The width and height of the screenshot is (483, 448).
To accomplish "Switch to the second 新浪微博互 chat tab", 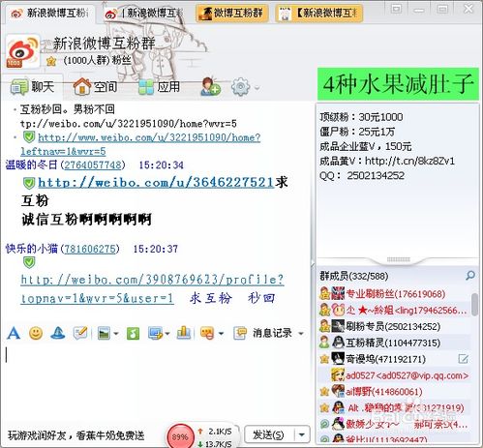I will [144, 14].
